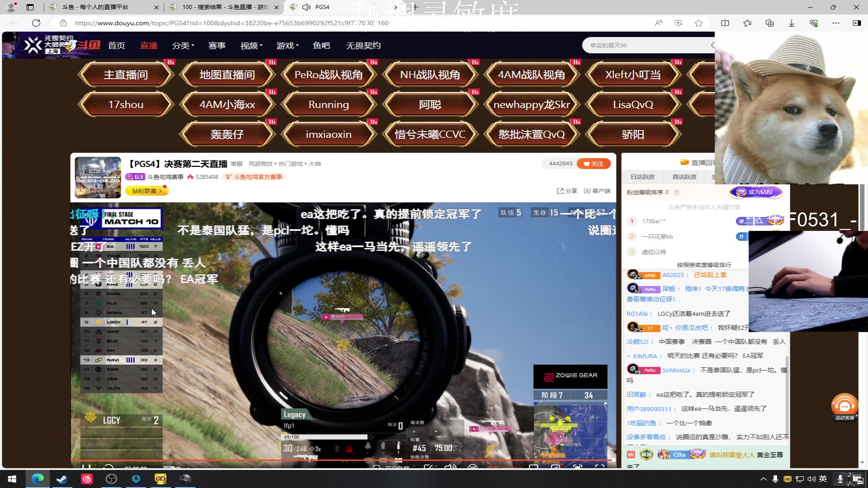Click the page vertical scrollbar down arrow

(x=862, y=463)
